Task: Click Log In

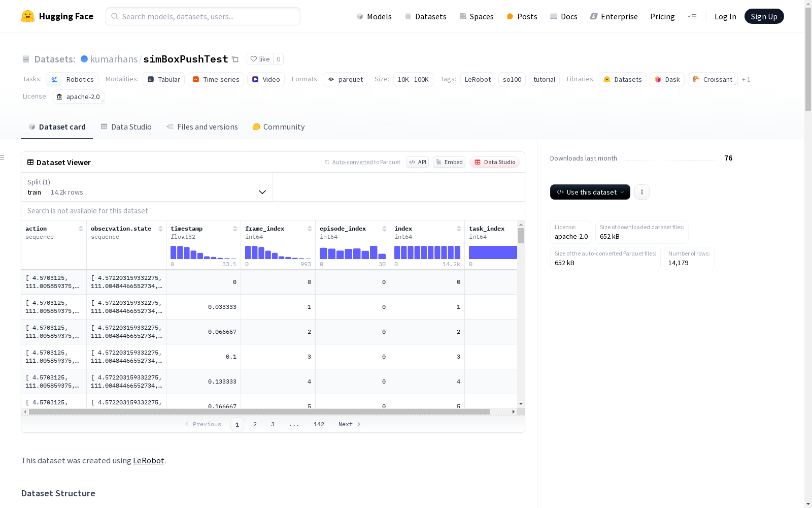Action: [725, 16]
